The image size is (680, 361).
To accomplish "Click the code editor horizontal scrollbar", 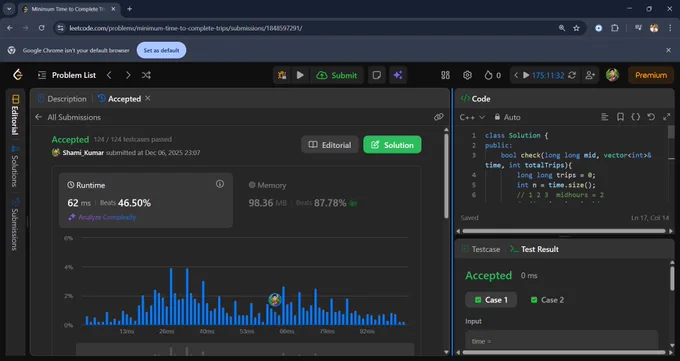I will click(x=563, y=231).
